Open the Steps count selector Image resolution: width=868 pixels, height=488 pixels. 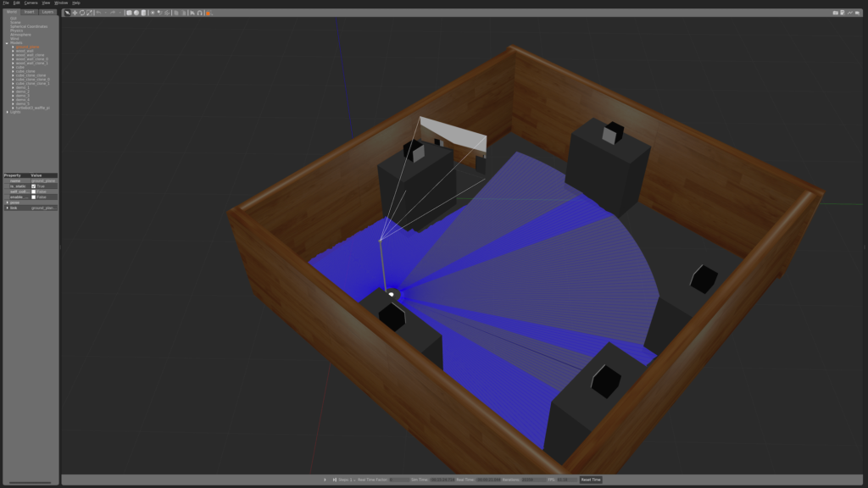[348, 480]
